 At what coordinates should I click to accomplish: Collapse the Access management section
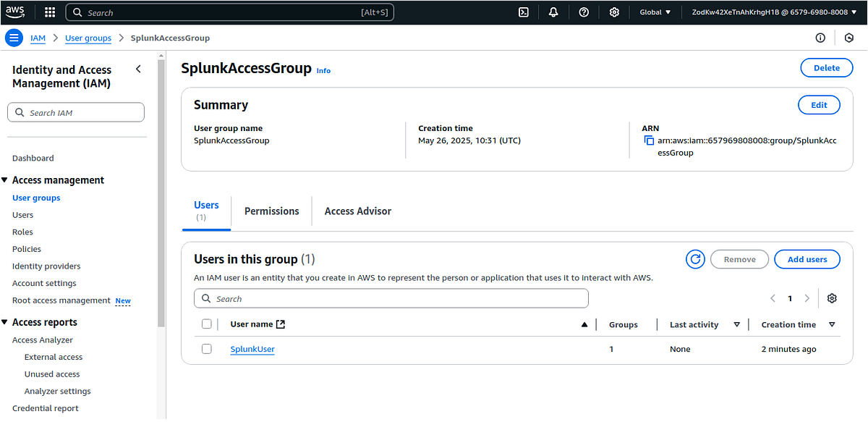pos(7,180)
